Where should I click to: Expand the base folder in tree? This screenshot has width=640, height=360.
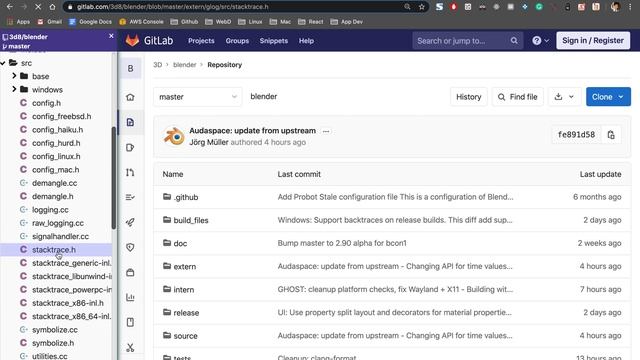(14, 76)
